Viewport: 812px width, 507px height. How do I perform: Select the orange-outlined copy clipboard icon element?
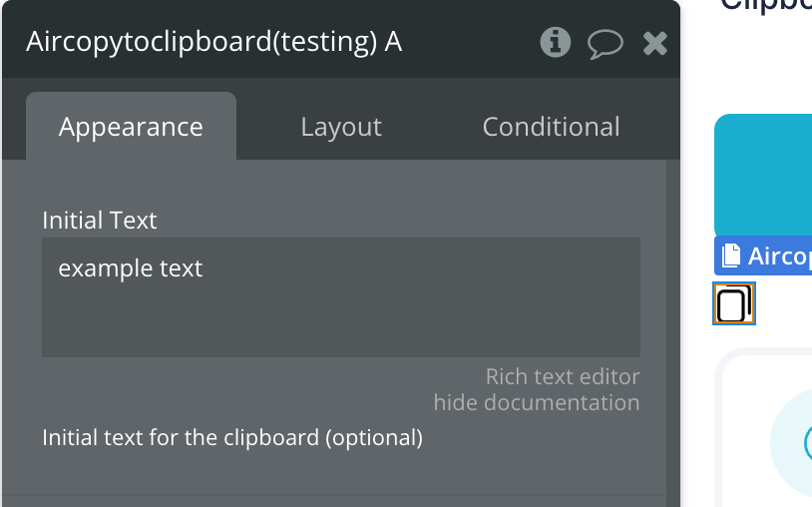click(734, 304)
